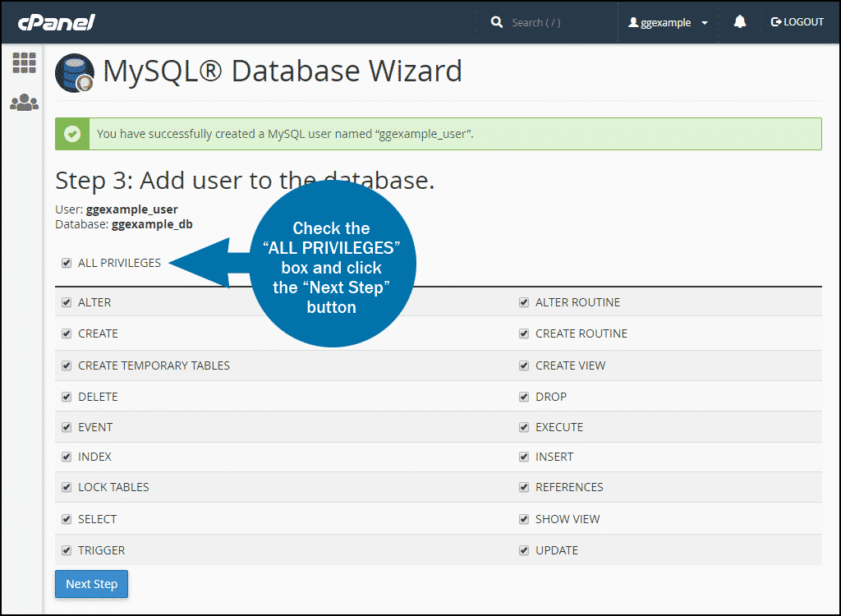Open the Home grid icon in sidebar
This screenshot has height=616, width=841.
tap(24, 62)
